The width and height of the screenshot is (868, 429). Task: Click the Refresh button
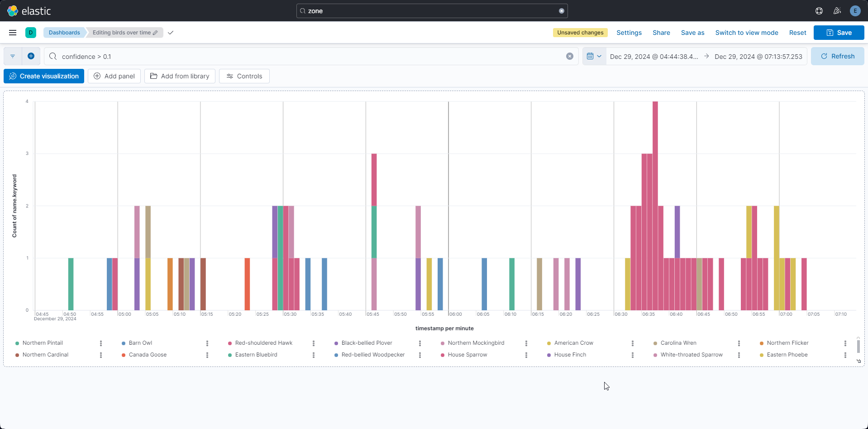tap(838, 56)
